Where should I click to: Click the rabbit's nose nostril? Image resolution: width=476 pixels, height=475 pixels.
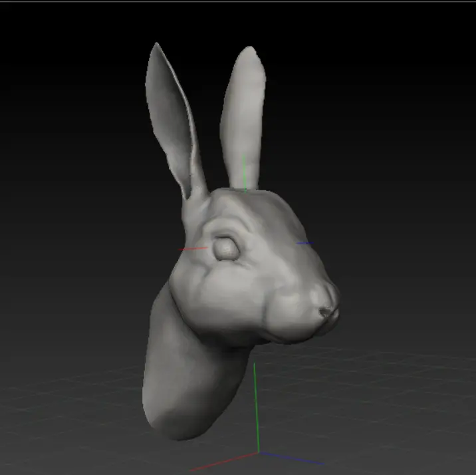click(x=324, y=312)
